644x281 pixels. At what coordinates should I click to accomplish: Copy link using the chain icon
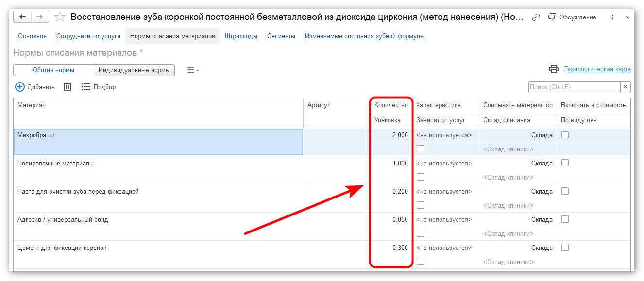(536, 17)
